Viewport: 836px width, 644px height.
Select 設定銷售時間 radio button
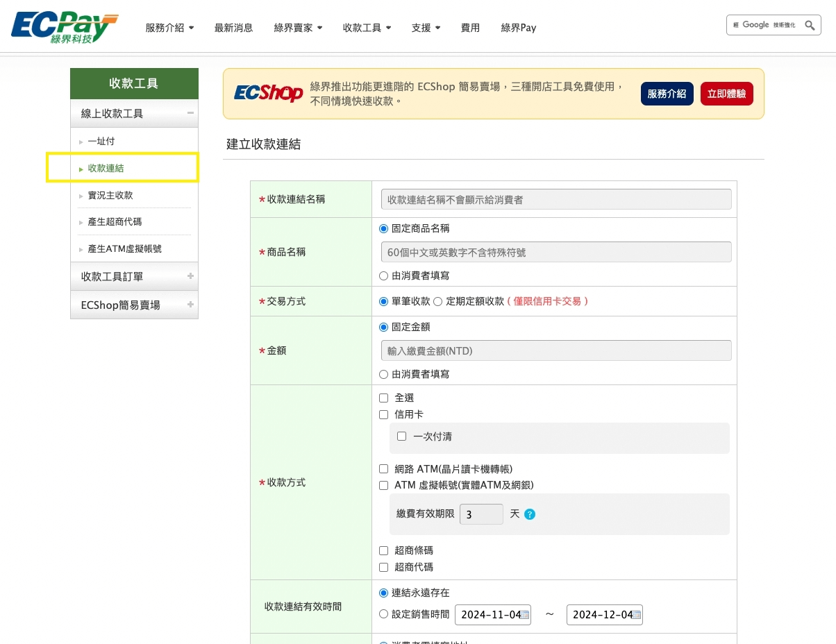(383, 614)
